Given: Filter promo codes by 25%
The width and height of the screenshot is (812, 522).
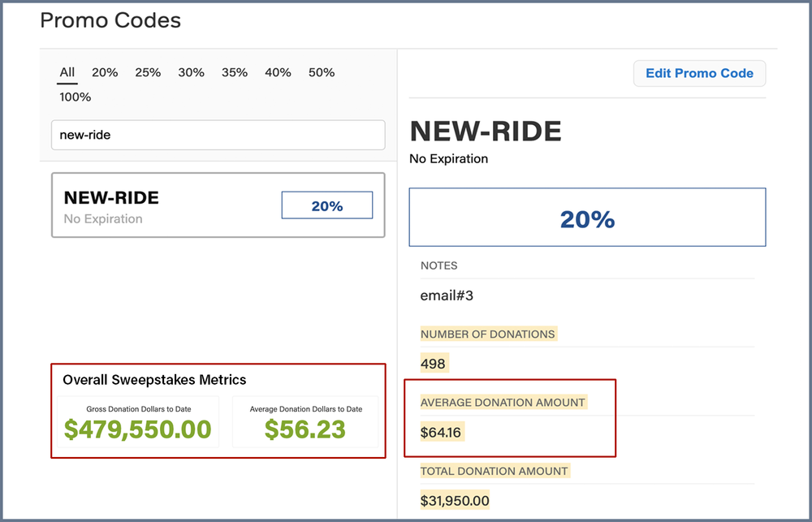Looking at the screenshot, I should tap(148, 72).
